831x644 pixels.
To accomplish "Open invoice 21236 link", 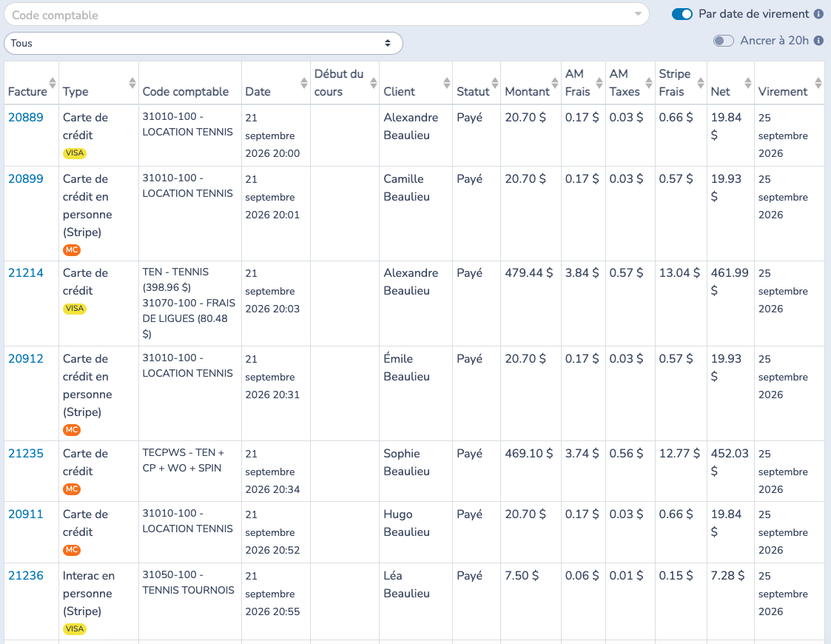I will 26,575.
